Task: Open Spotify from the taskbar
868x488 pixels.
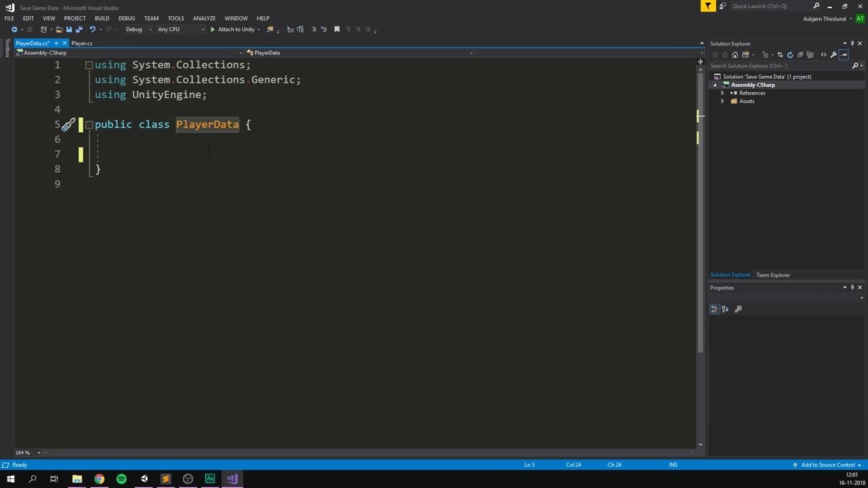Action: pyautogui.click(x=121, y=479)
